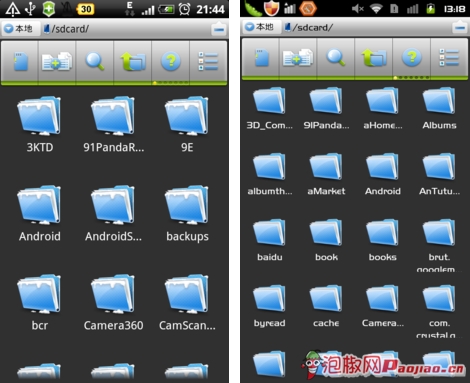Image resolution: width=470 pixels, height=383 pixels.
Task: Open the cache folder
Action: click(326, 306)
